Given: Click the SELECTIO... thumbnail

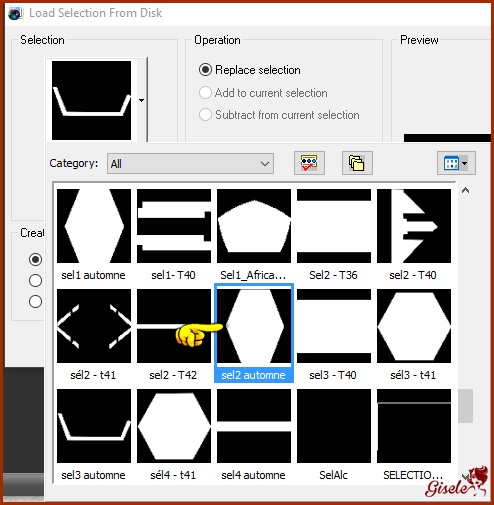Looking at the screenshot, I should tap(414, 426).
